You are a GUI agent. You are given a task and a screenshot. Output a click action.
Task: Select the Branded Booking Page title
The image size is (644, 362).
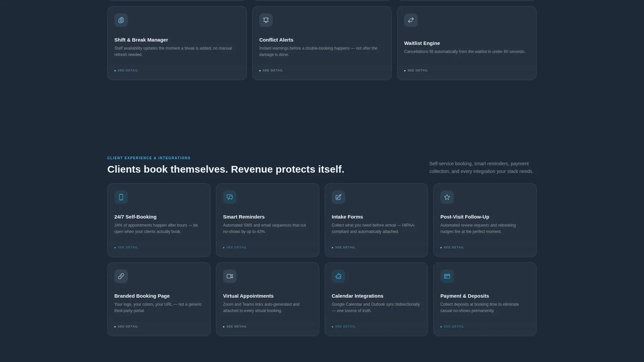click(x=142, y=296)
